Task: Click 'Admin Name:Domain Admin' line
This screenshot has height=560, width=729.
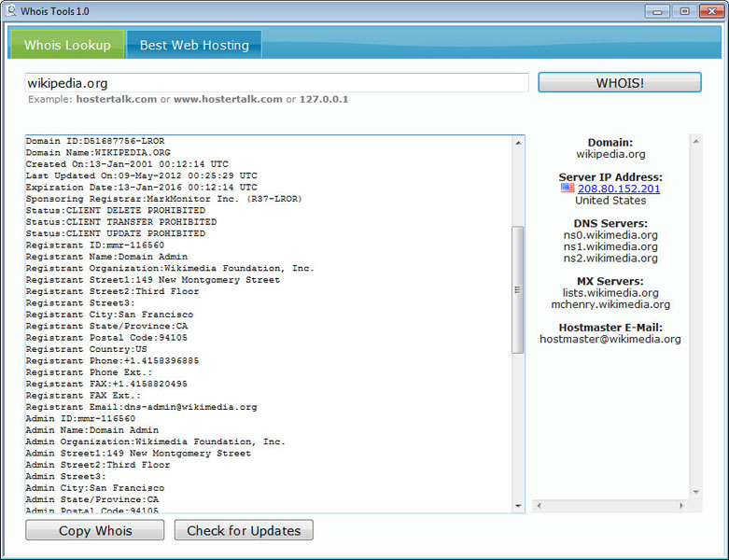Action: 92,430
